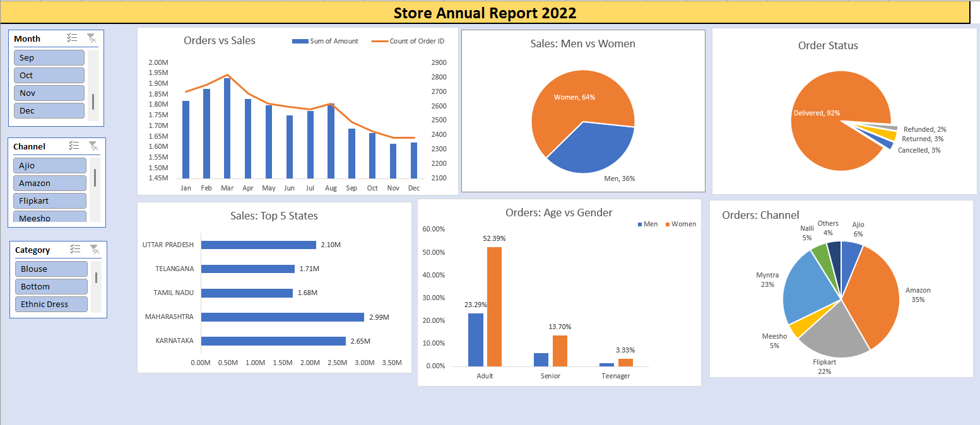Toggle the Amazon filter in the Channel slicer
This screenshot has width=980, height=425.
point(49,183)
